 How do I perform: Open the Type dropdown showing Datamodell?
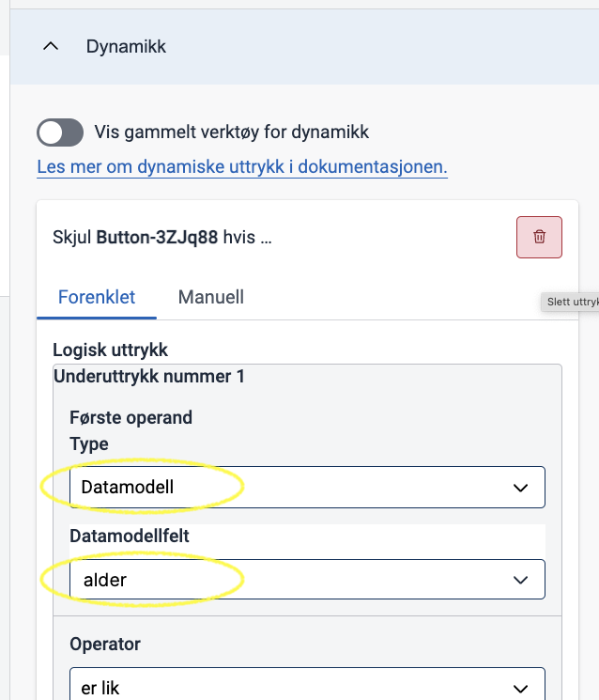click(307, 487)
